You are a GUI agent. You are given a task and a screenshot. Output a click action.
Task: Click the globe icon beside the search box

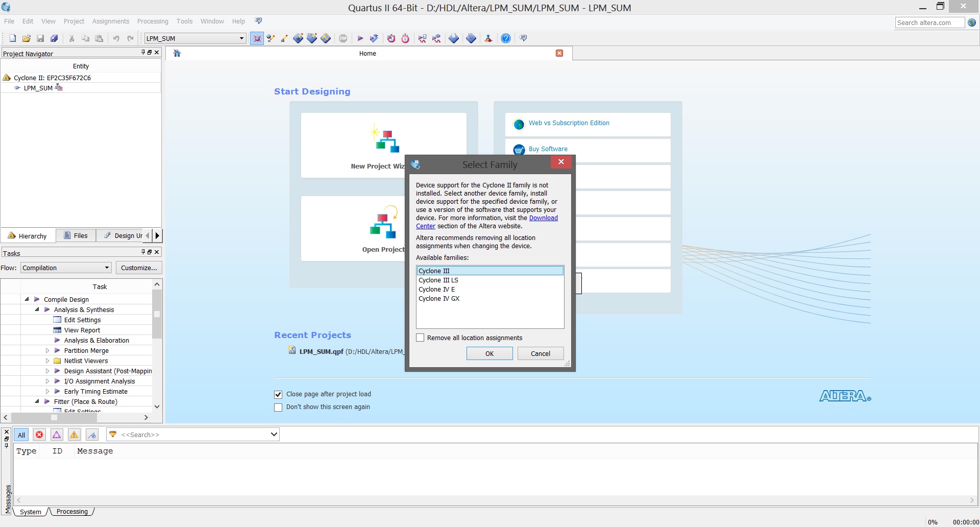[972, 22]
